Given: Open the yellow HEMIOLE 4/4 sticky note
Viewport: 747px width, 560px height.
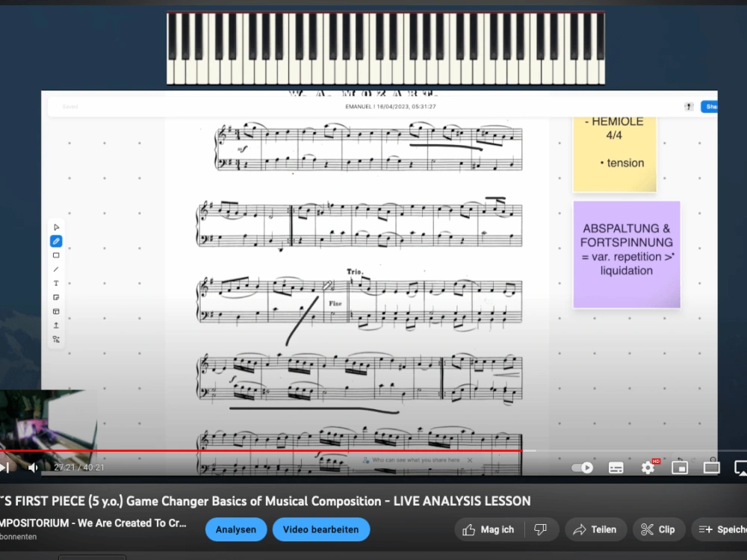Looking at the screenshot, I should [615, 153].
